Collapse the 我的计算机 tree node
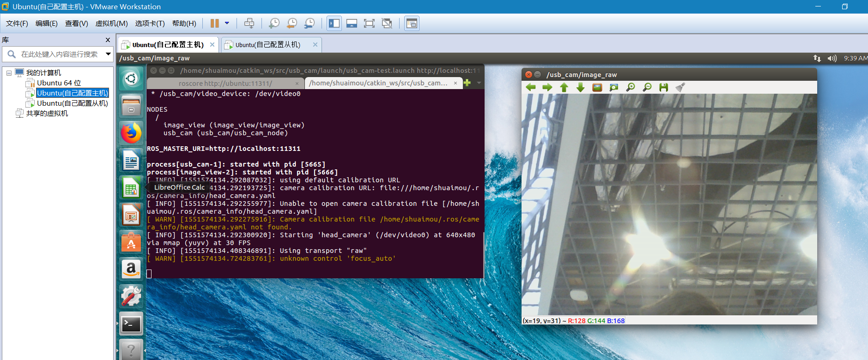Screen dimensions: 868x360 [9, 73]
